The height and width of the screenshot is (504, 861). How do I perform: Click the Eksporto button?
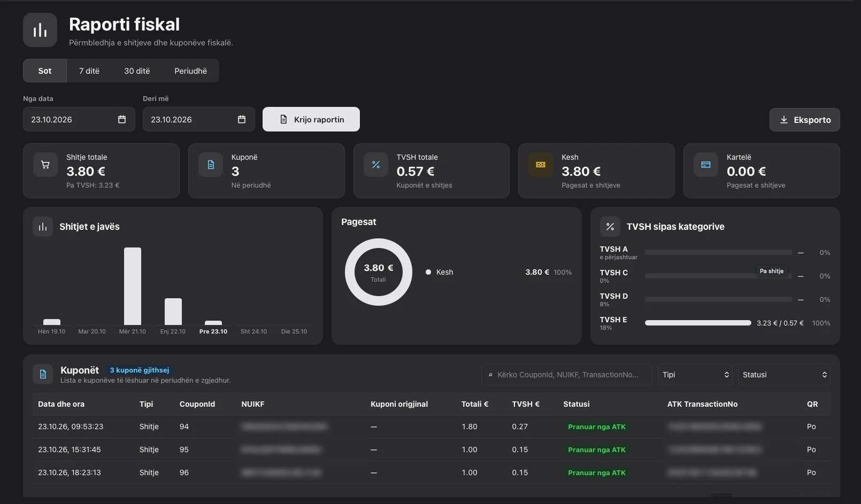point(805,120)
